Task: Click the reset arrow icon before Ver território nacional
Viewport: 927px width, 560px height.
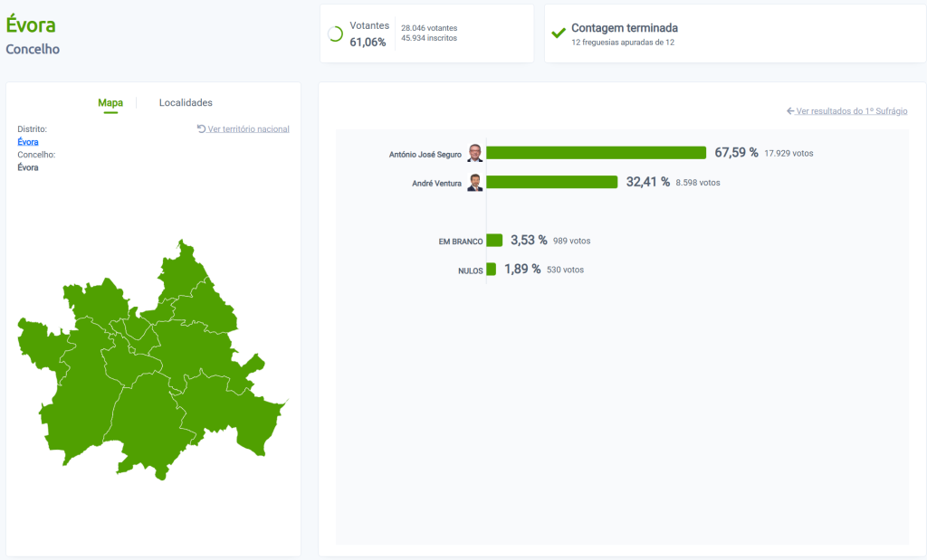Action: pyautogui.click(x=201, y=128)
